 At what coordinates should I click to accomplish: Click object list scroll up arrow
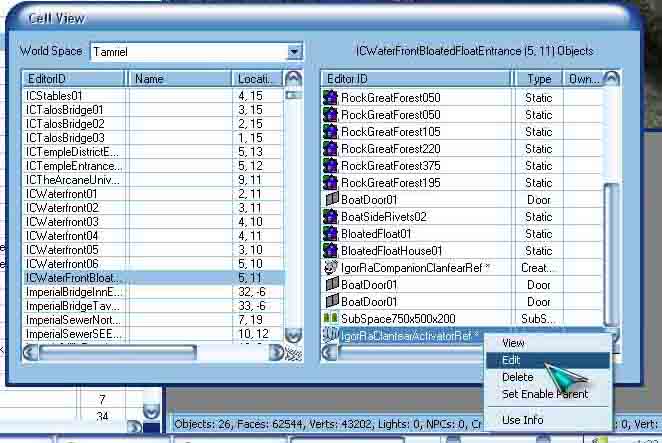611,79
